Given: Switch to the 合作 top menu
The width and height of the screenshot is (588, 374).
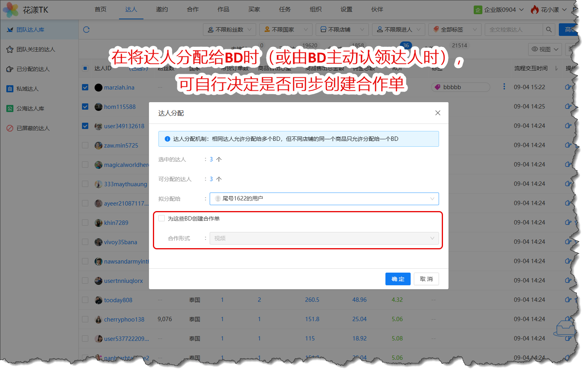Looking at the screenshot, I should 193,9.
